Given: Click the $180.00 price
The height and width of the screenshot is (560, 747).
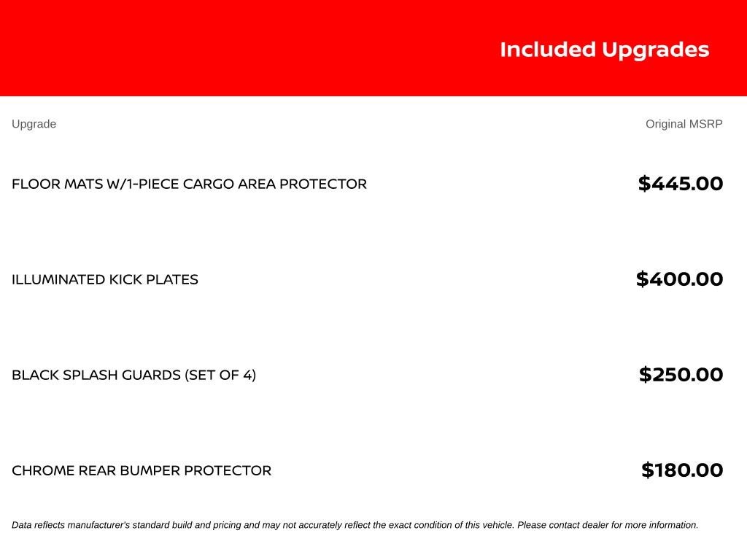Looking at the screenshot, I should click(x=682, y=470).
